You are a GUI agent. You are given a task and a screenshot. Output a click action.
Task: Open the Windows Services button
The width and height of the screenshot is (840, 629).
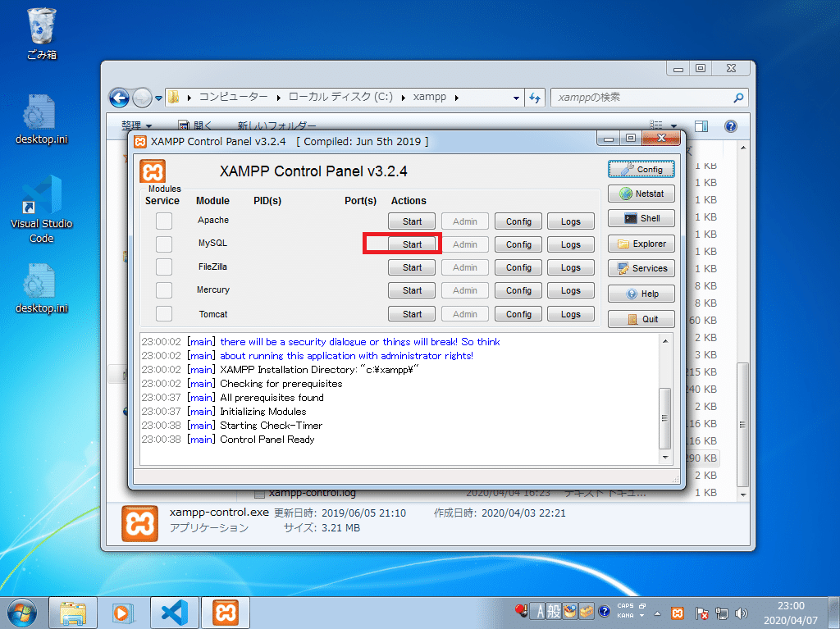click(641, 268)
